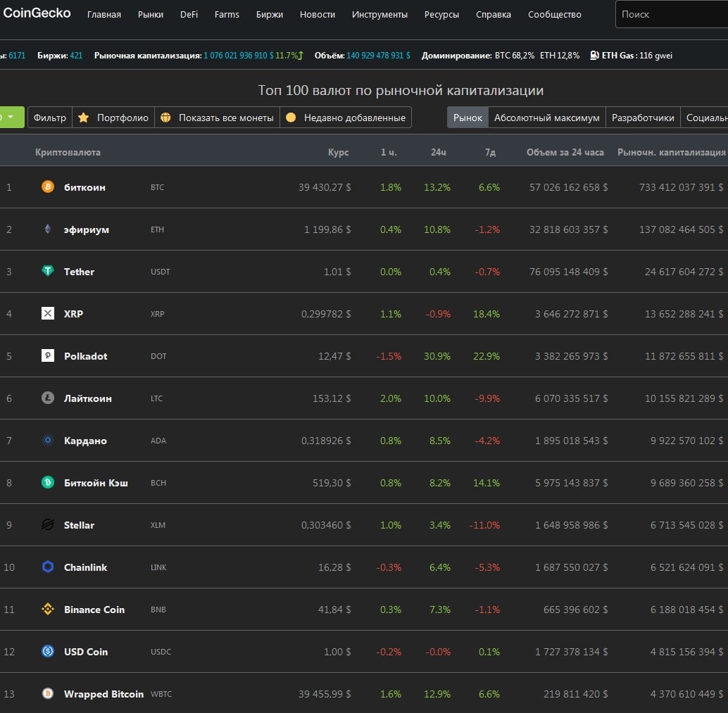The width and height of the screenshot is (728, 713).
Task: Open the Инструменты menu
Action: [379, 14]
